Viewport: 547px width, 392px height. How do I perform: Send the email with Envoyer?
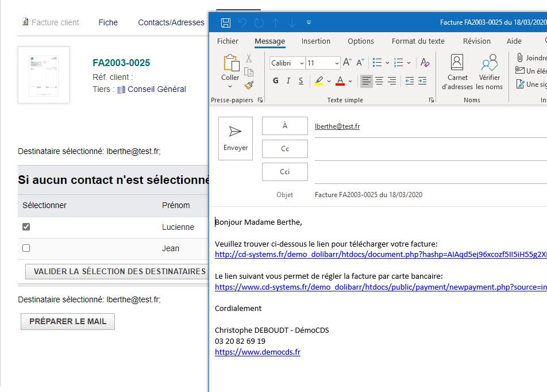(236, 139)
